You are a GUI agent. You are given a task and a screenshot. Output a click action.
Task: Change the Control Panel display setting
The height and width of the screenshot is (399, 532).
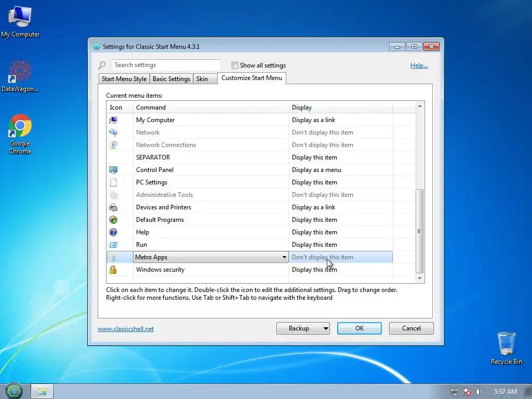tap(341, 170)
